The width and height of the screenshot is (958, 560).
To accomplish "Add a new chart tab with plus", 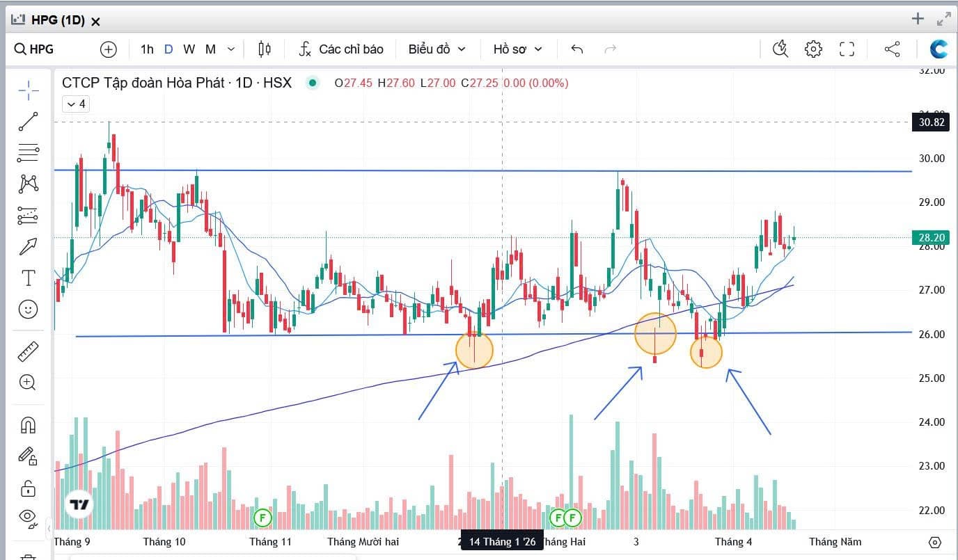I will (x=918, y=19).
